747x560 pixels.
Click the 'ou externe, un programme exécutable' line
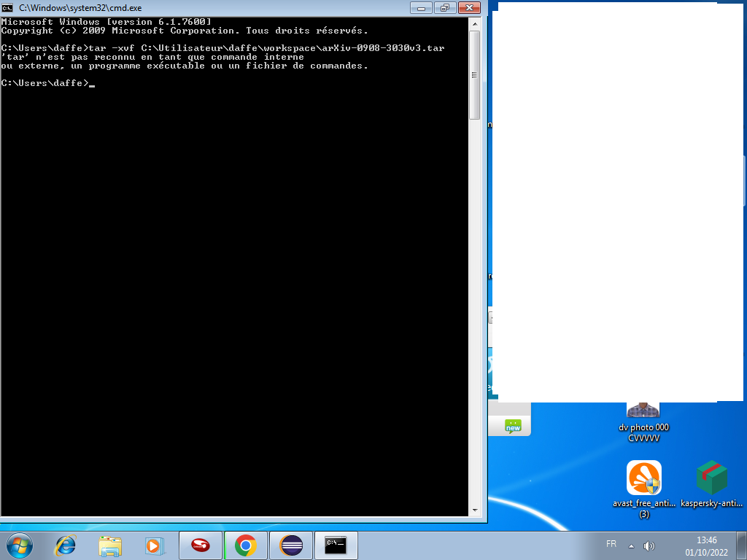coord(185,66)
